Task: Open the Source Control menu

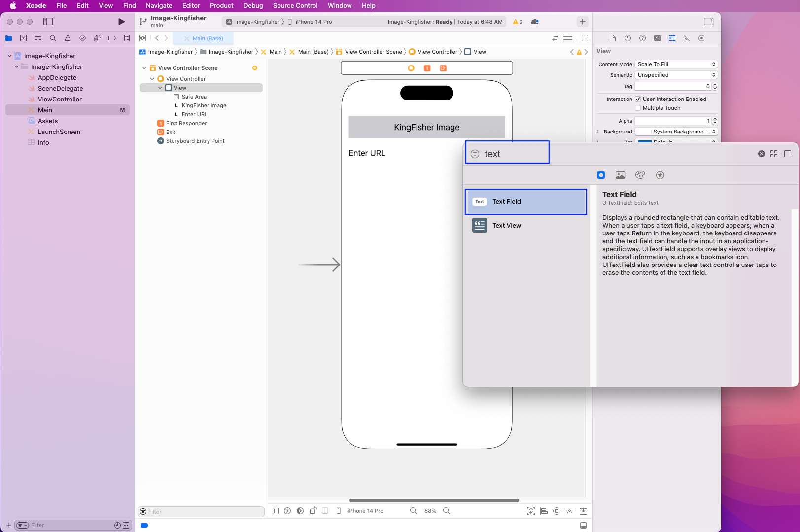Action: click(295, 6)
